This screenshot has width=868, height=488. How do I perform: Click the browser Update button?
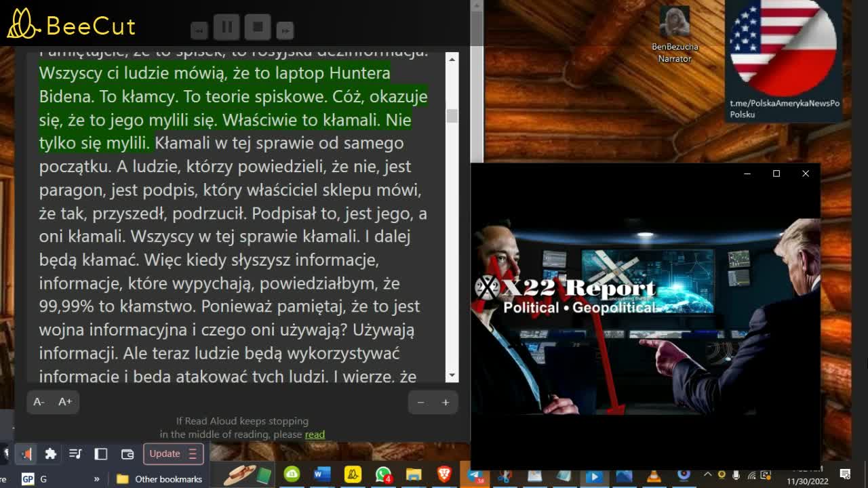click(173, 454)
